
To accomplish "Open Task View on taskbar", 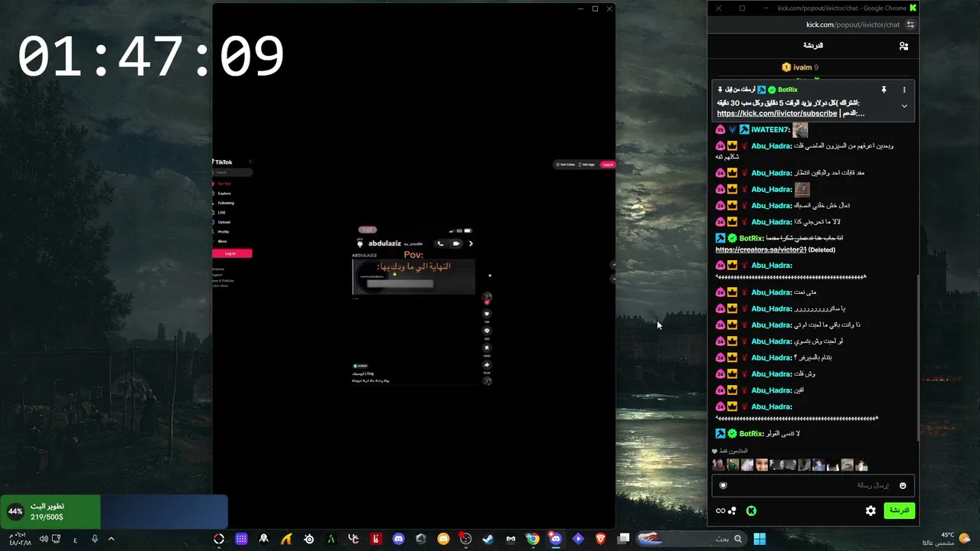I will coord(624,539).
